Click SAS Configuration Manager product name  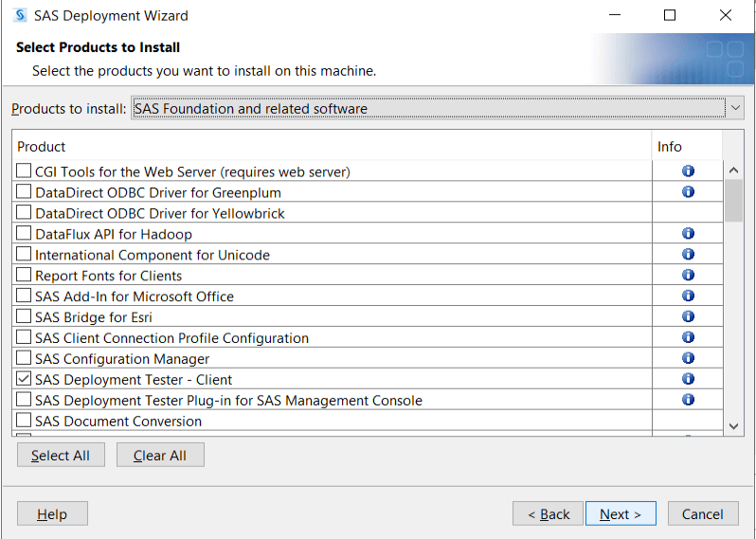point(122,359)
